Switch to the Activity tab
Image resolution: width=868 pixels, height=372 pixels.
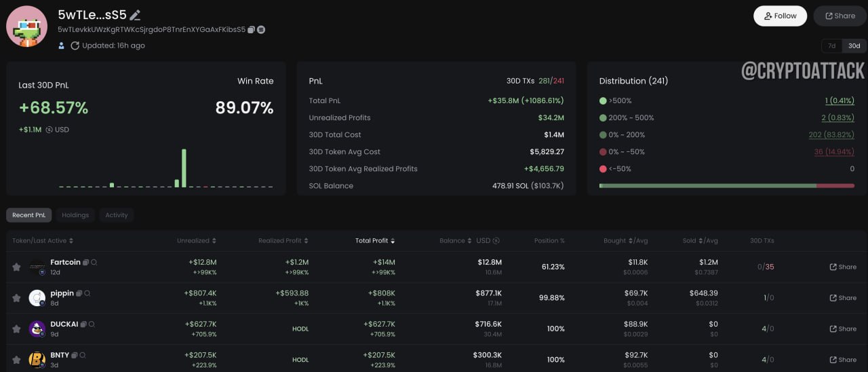[116, 215]
